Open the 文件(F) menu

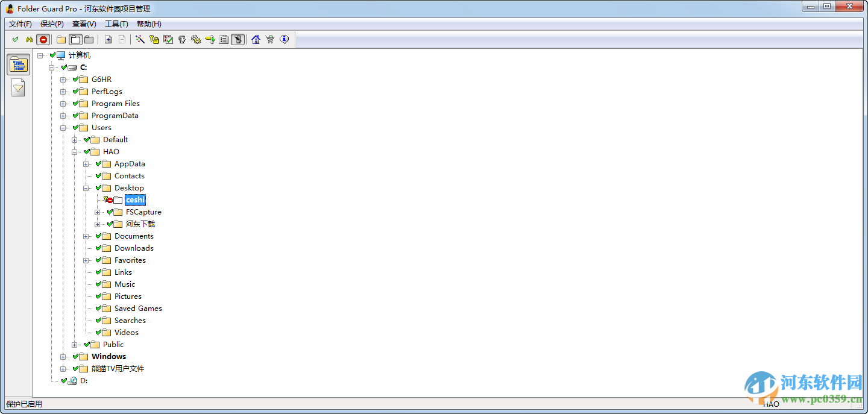[20, 24]
